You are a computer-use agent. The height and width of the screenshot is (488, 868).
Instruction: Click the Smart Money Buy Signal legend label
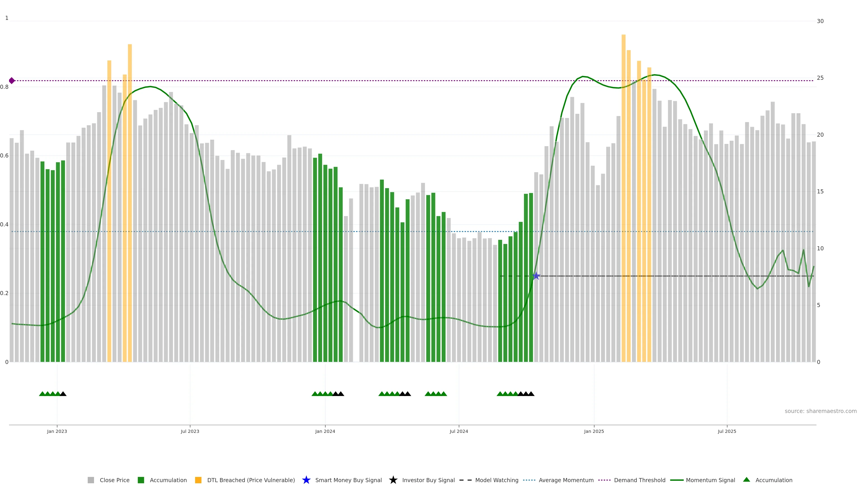[x=348, y=480]
